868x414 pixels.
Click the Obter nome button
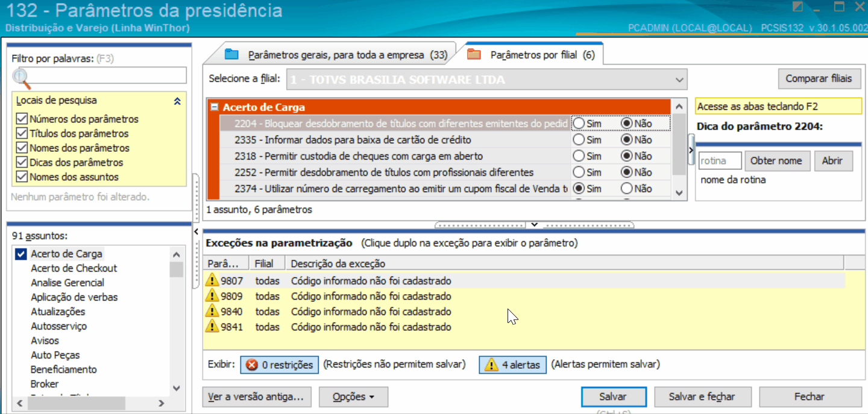tap(777, 161)
